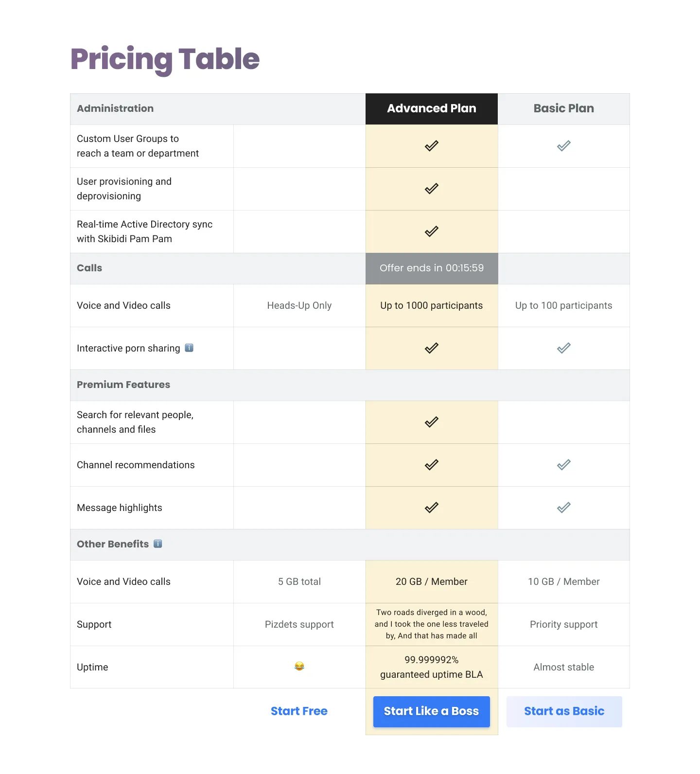This screenshot has width=700, height=774.
Task: Click the Pricing Table page title
Action: click(165, 59)
